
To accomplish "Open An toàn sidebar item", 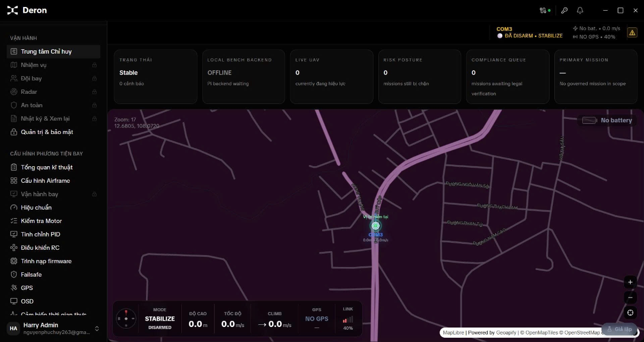I will [54, 105].
